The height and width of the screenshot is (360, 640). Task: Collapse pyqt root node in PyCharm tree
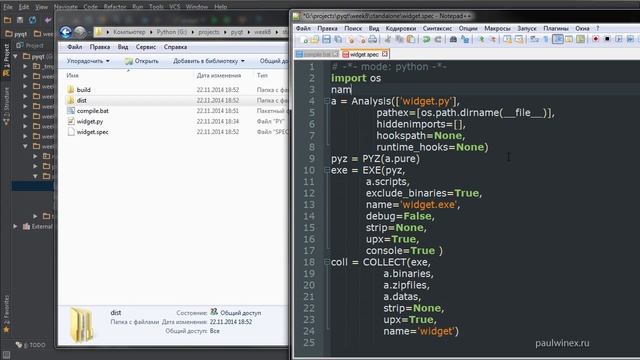pos(16,56)
